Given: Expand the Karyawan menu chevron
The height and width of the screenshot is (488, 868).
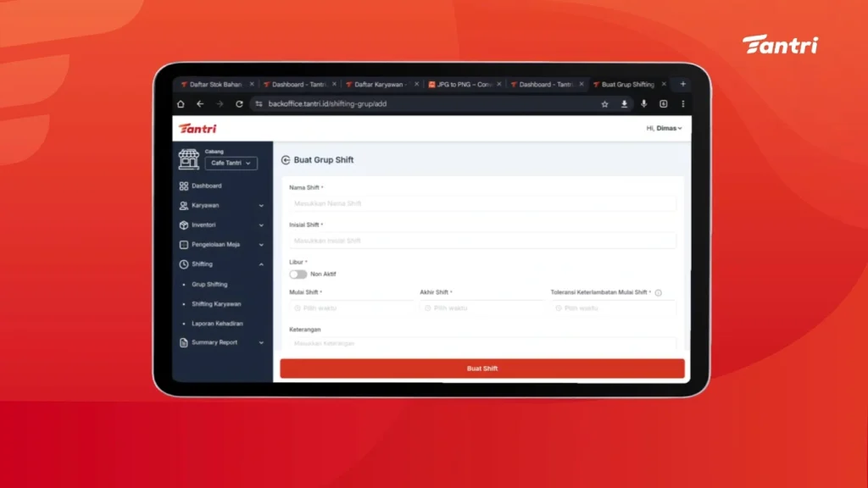Looking at the screenshot, I should tap(261, 206).
